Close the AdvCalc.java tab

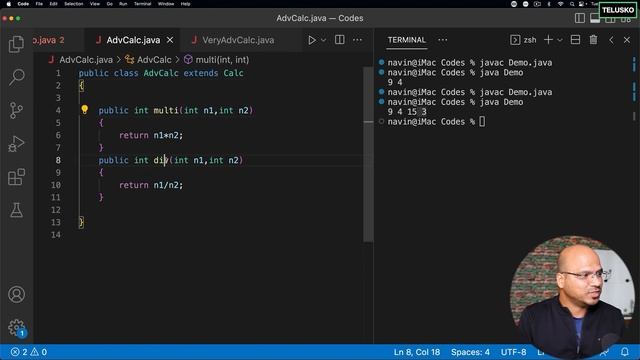[x=170, y=40]
